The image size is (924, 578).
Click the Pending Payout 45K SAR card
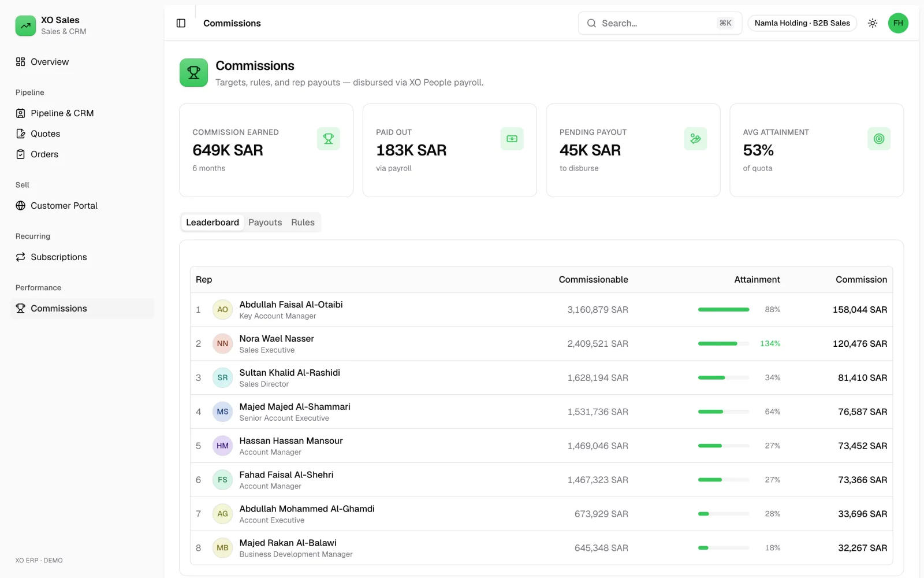tap(633, 150)
